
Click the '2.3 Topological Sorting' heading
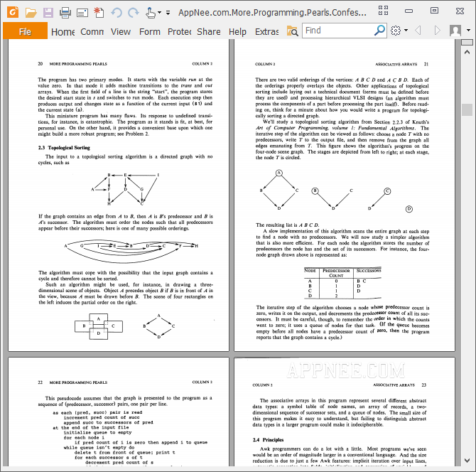click(64, 148)
